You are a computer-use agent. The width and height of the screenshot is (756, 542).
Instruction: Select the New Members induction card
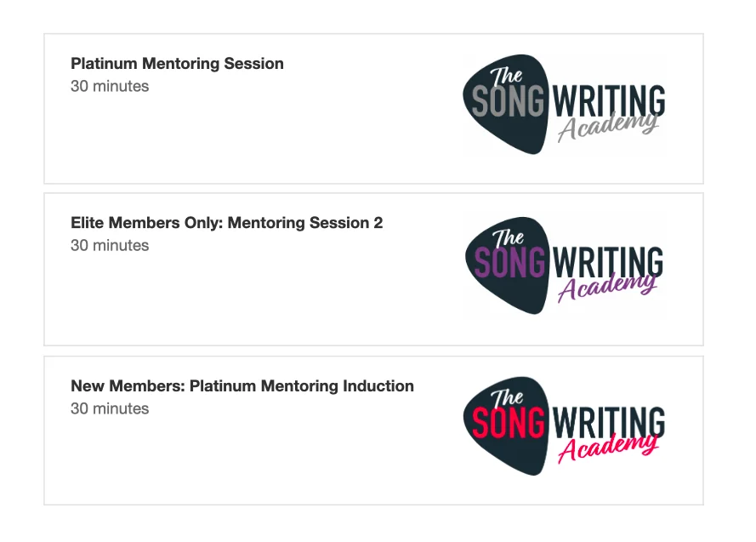tap(373, 431)
